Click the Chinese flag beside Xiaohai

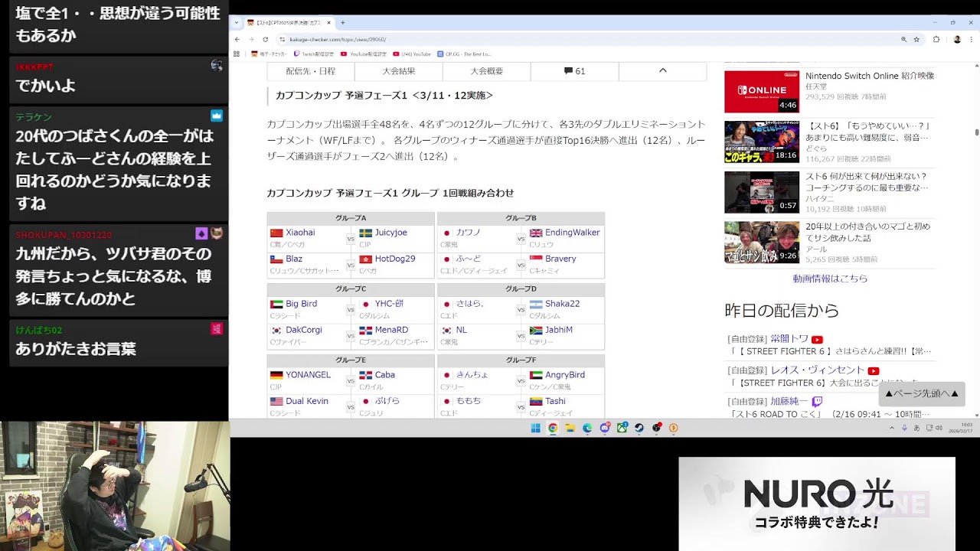pyautogui.click(x=276, y=233)
